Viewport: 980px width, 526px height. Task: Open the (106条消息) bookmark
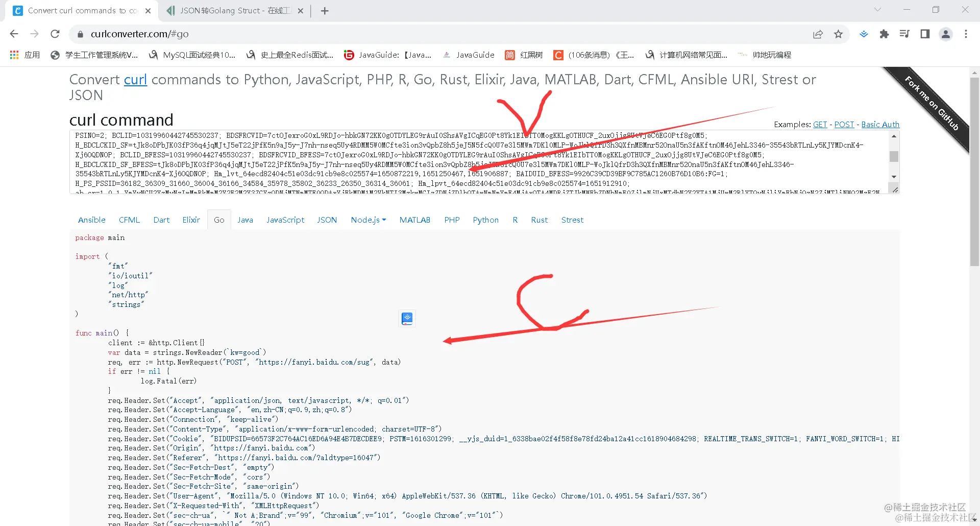(x=594, y=55)
